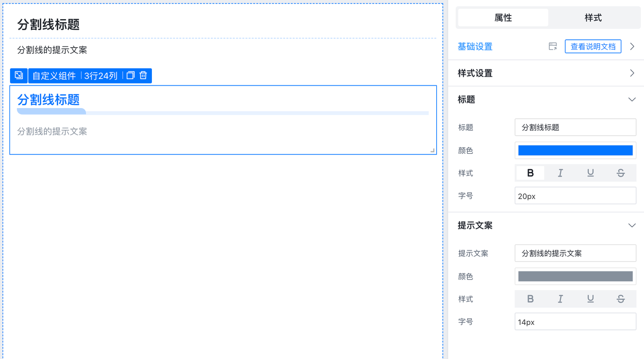The width and height of the screenshot is (644, 359).
Task: Toggle italic for the 标题 style
Action: click(560, 173)
